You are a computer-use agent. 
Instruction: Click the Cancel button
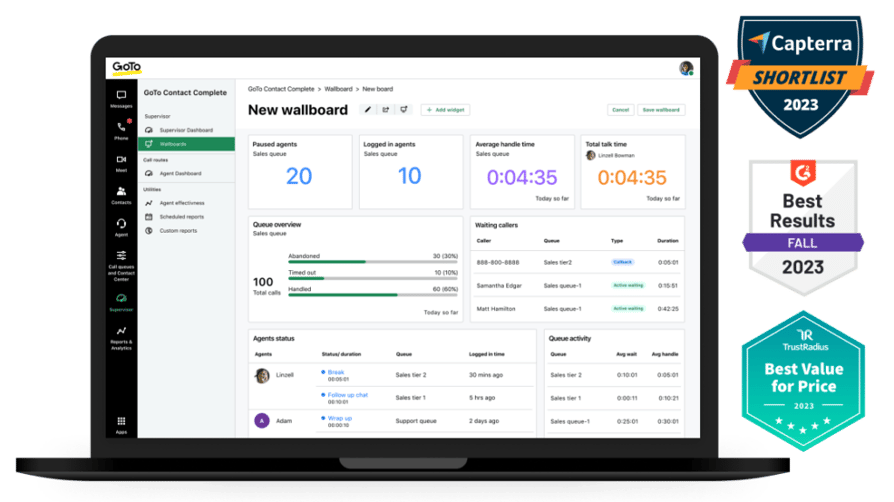[x=620, y=110]
